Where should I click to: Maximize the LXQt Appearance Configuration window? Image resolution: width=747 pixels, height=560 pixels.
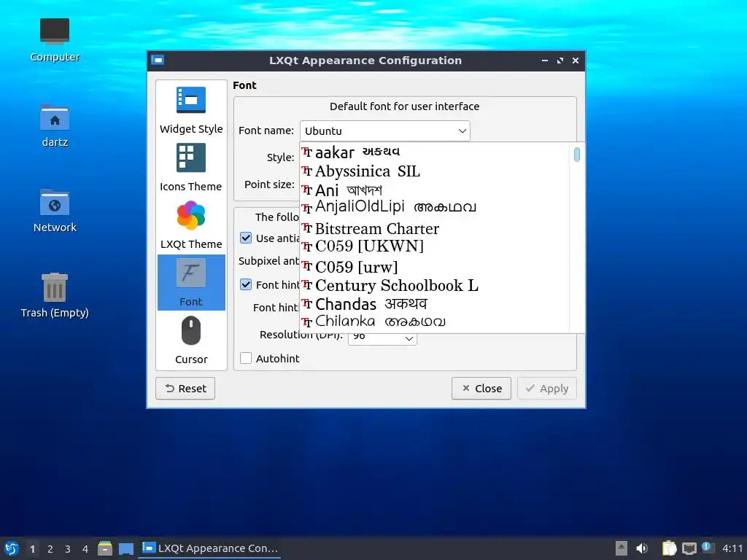(x=560, y=61)
